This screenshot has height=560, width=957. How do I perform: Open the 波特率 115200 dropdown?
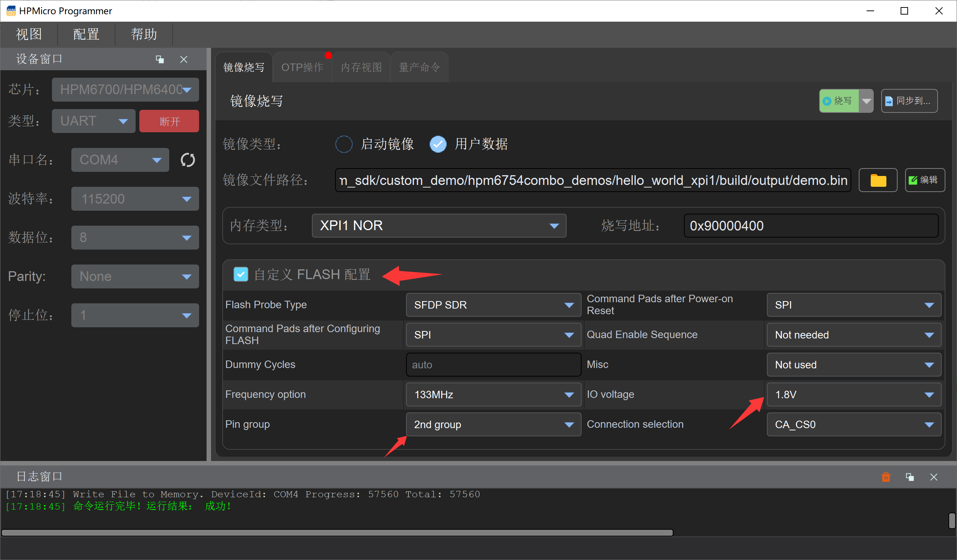[135, 199]
